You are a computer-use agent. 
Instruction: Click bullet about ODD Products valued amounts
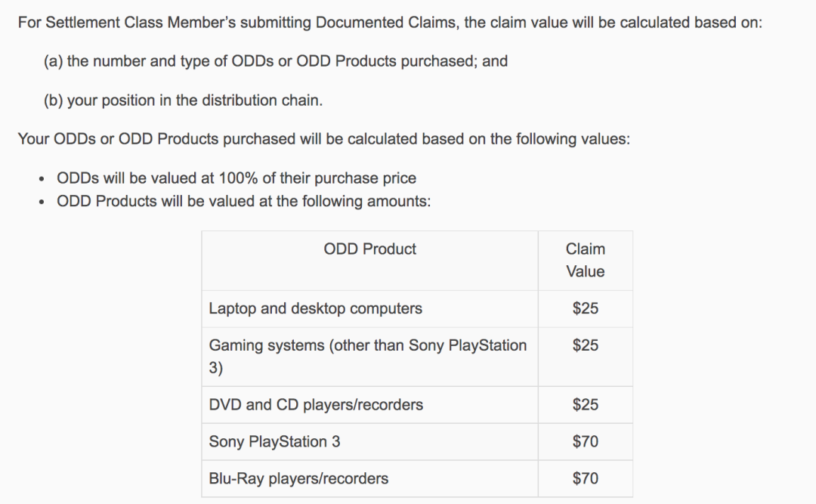click(x=243, y=201)
